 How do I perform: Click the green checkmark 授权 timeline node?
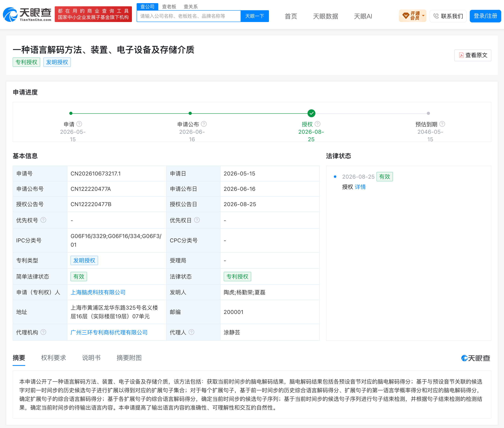click(311, 113)
